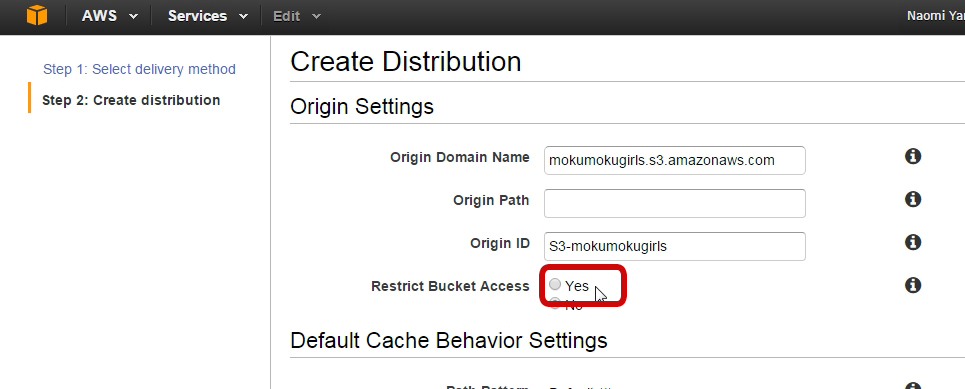Click the Origin Domain Name label

point(460,157)
